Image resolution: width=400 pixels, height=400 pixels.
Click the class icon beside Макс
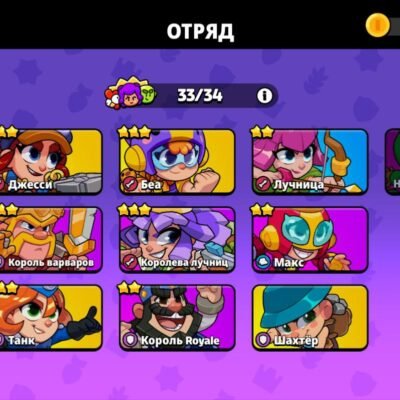[x=263, y=262]
